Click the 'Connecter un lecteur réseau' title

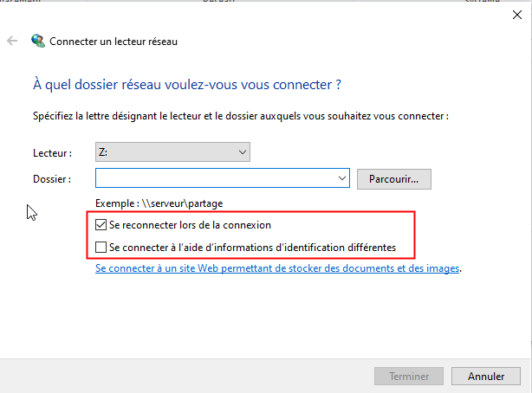click(x=114, y=41)
